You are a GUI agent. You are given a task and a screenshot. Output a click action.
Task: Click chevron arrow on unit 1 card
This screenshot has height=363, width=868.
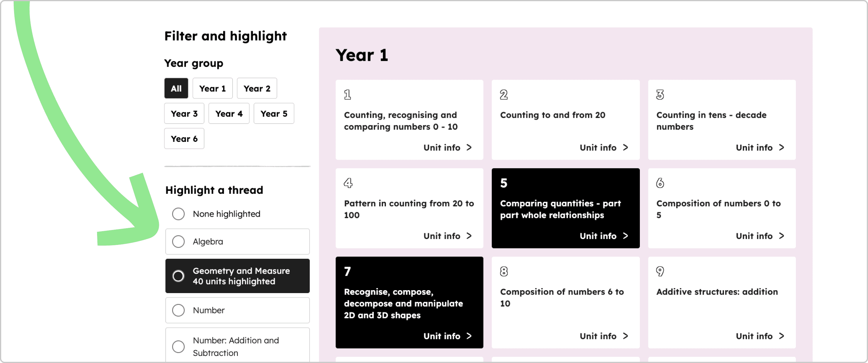pyautogui.click(x=469, y=147)
